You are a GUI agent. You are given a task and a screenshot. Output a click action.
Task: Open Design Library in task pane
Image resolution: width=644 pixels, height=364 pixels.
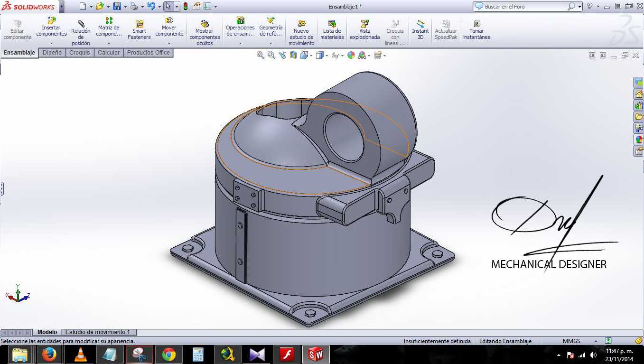click(639, 105)
